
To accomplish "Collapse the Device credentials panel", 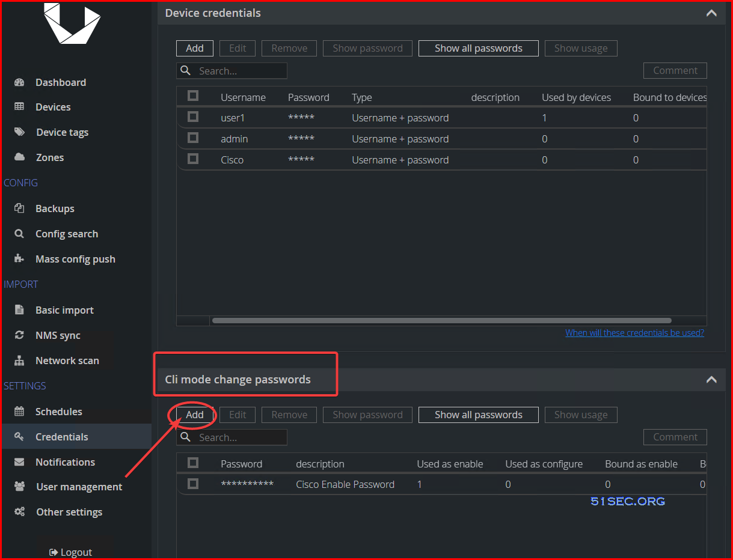I will [x=711, y=13].
